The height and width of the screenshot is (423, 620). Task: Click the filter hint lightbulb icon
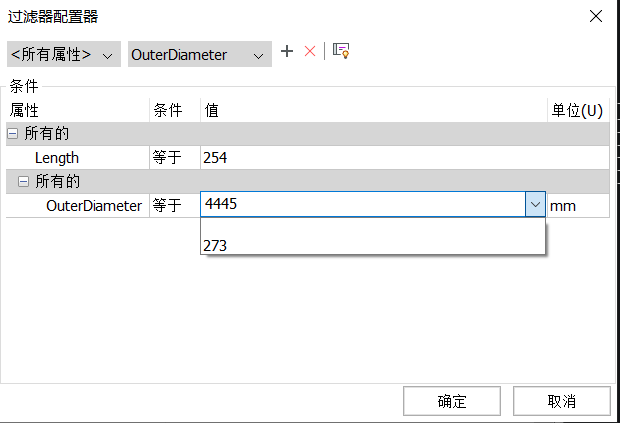341,51
